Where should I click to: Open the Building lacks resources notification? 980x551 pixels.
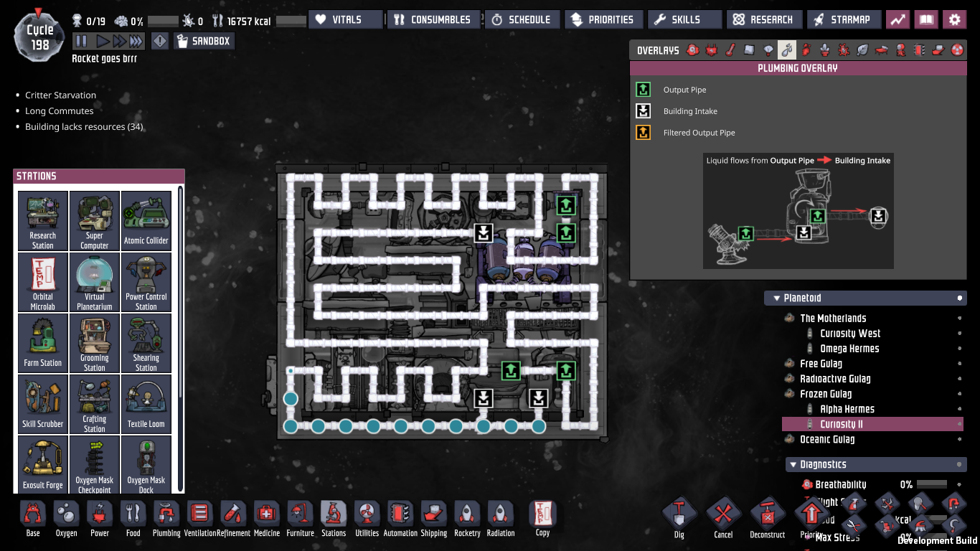point(84,127)
